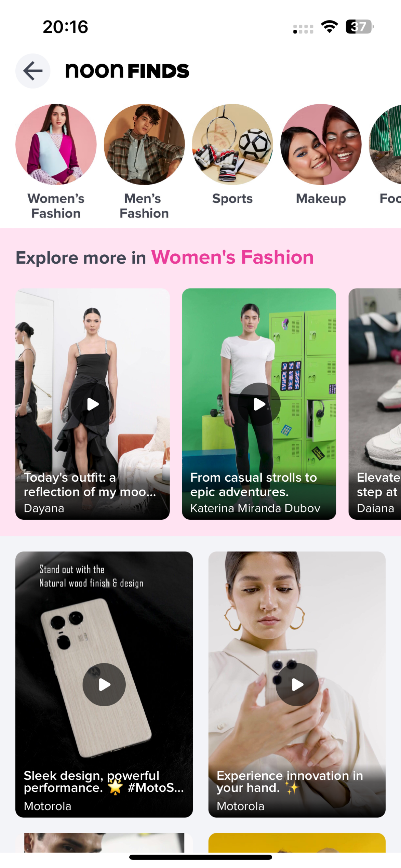Play the casual strolls video by Katerina
Screen dimensions: 401x868
click(x=259, y=404)
